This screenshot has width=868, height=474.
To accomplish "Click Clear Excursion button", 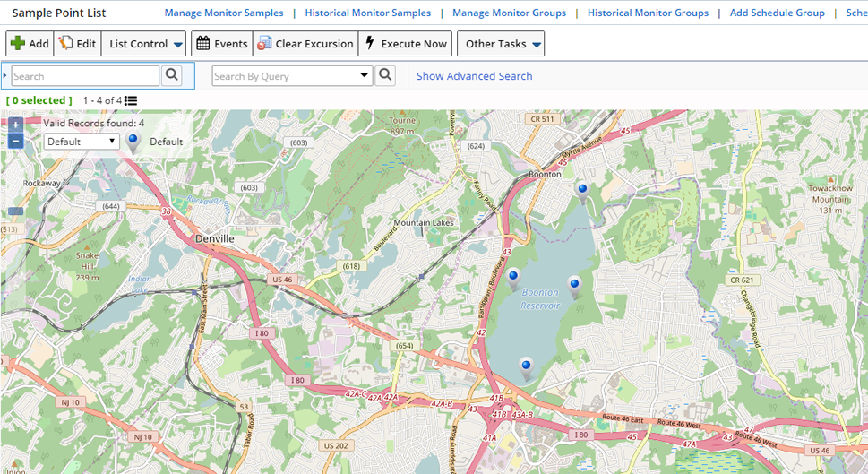I will tap(305, 44).
